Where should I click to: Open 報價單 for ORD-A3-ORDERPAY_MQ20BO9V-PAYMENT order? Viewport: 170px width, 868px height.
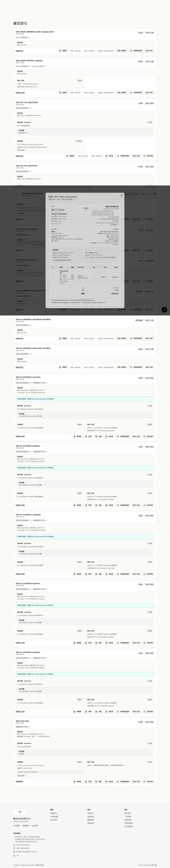(63, 338)
